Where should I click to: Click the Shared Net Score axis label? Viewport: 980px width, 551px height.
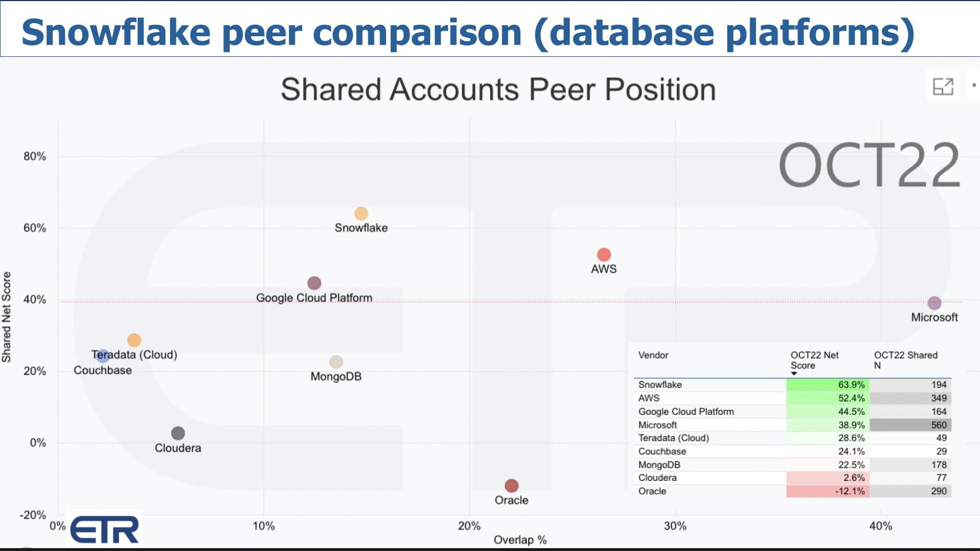point(7,317)
